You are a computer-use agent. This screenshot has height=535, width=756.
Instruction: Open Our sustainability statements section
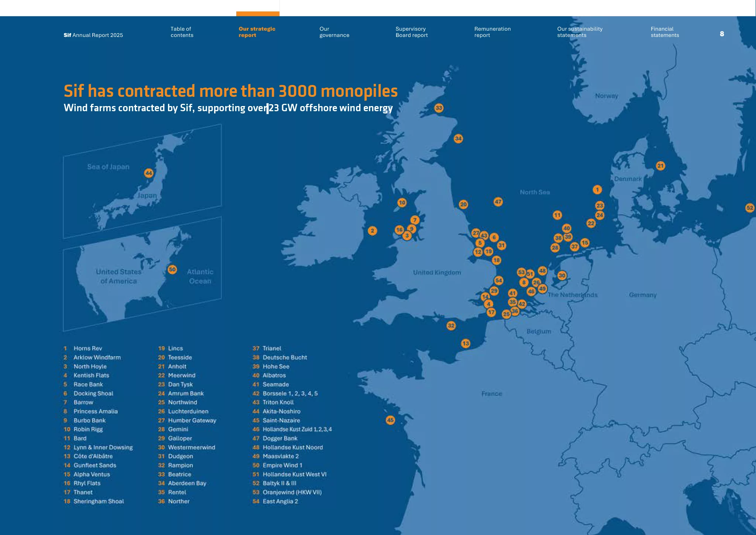[x=580, y=32]
